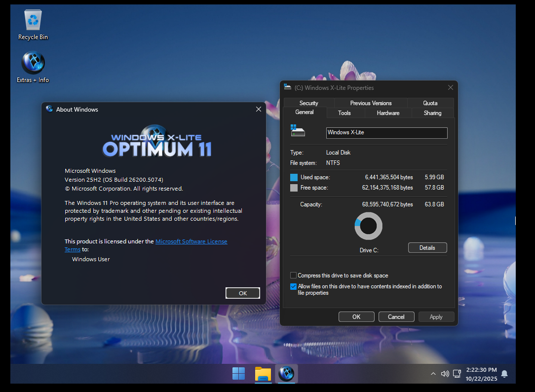This screenshot has width=535, height=392.
Task: Open the notification bell icon
Action: coord(504,374)
